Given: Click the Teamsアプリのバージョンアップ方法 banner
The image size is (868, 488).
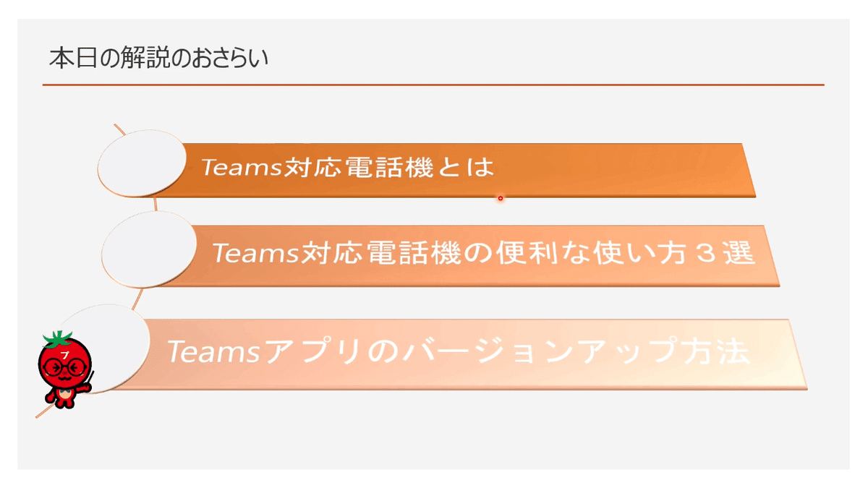Looking at the screenshot, I should (x=463, y=354).
